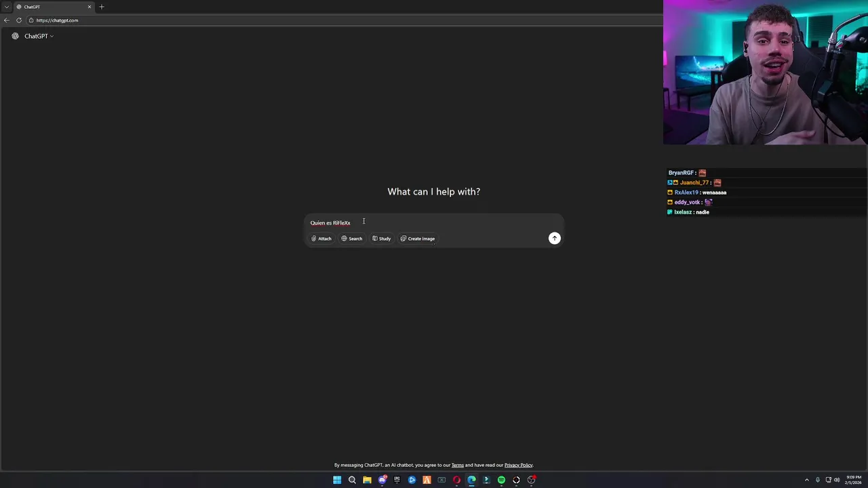The width and height of the screenshot is (868, 488).
Task: Open the volume control tray icon
Action: tap(837, 480)
